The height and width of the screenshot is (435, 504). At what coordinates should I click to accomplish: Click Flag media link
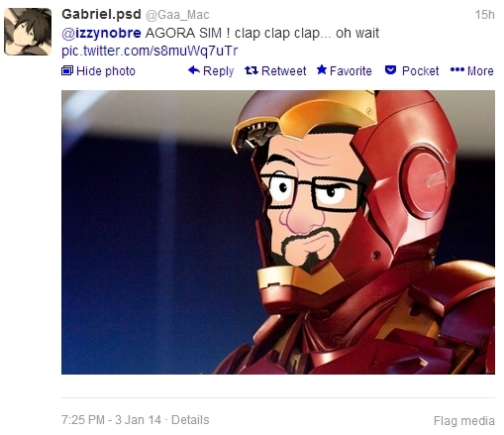pyautogui.click(x=464, y=421)
